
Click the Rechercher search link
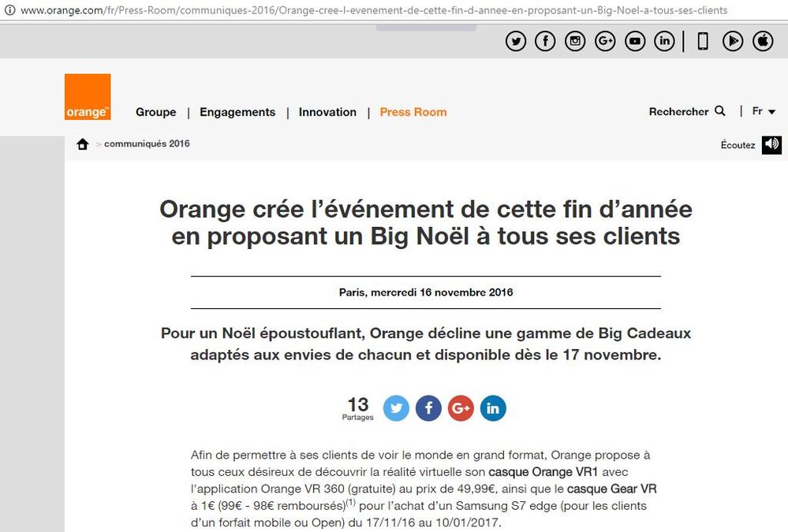tap(678, 112)
